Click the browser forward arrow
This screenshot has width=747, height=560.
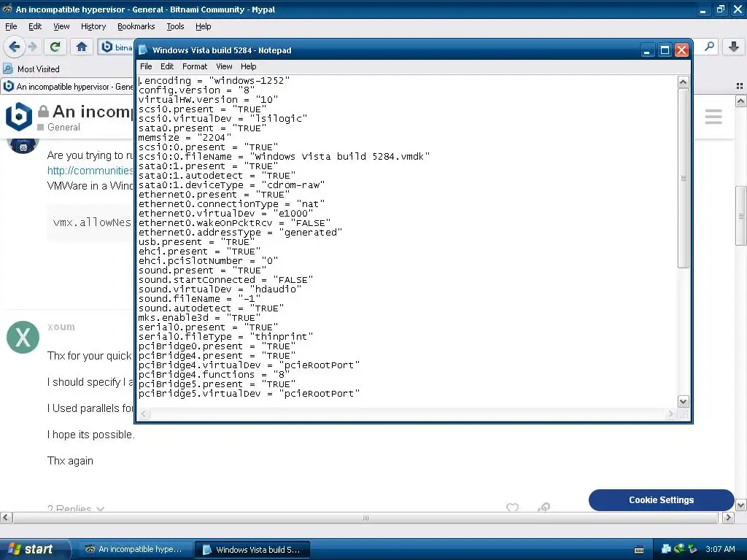click(32, 47)
